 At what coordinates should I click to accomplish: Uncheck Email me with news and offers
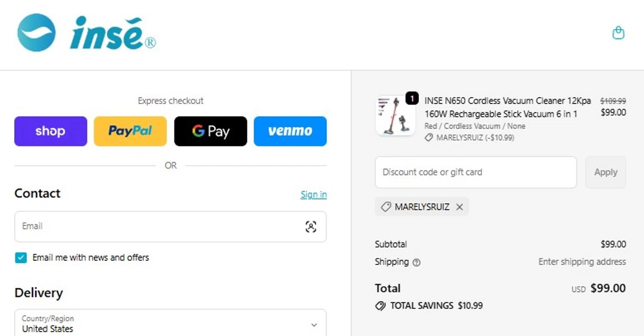pyautogui.click(x=21, y=258)
